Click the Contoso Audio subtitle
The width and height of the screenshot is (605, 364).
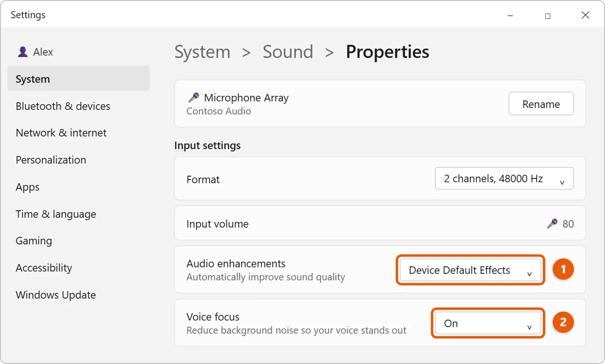[x=219, y=111]
